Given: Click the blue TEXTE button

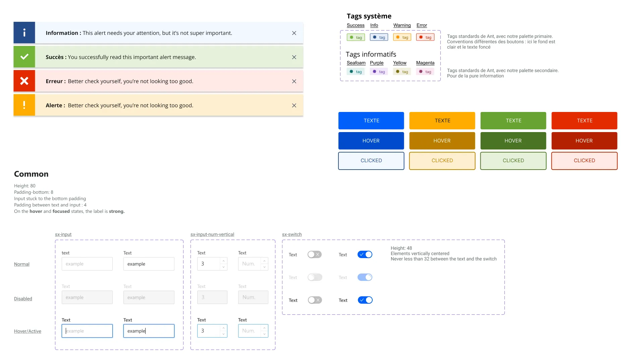Looking at the screenshot, I should point(371,120).
